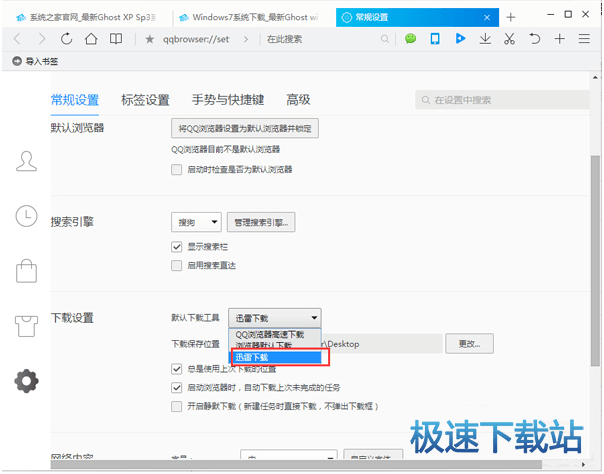Open the reading mode book icon
The width and height of the screenshot is (604, 474).
116,39
